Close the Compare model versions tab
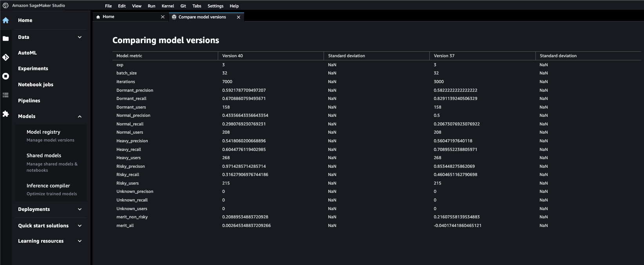The height and width of the screenshot is (265, 644). [x=239, y=17]
